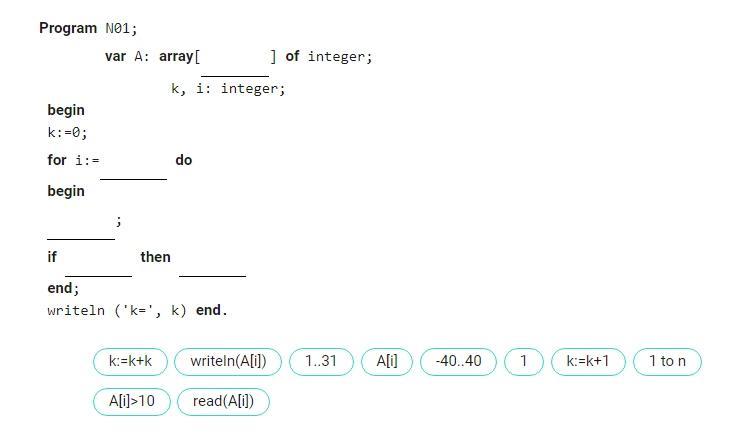Click the blank inside array brackets
This screenshot has height=444, width=751.
[235, 60]
